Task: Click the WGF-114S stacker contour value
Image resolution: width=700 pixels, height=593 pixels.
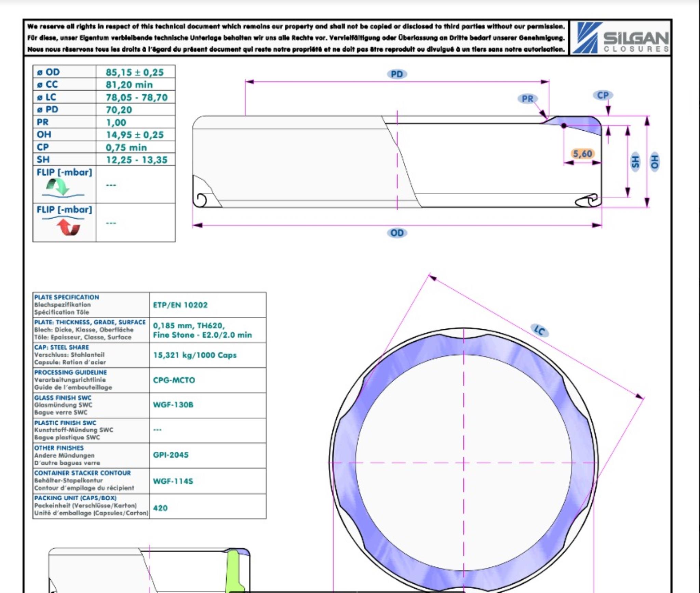Action: [173, 481]
